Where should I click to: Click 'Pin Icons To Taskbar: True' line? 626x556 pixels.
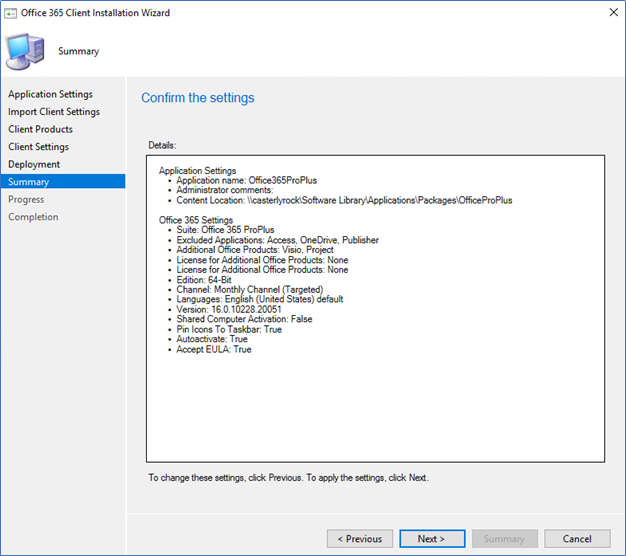pyautogui.click(x=229, y=330)
